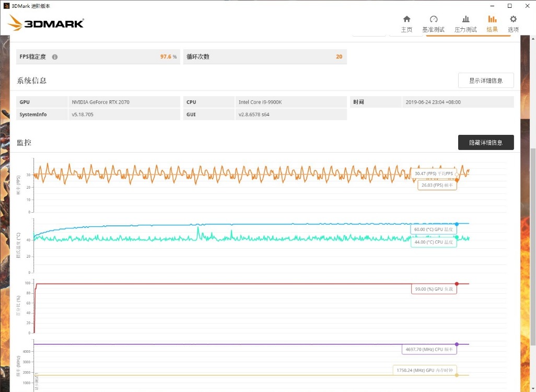Select the 99.00 (%) GPU 负载 label
The height and width of the screenshot is (392, 536).
point(434,289)
